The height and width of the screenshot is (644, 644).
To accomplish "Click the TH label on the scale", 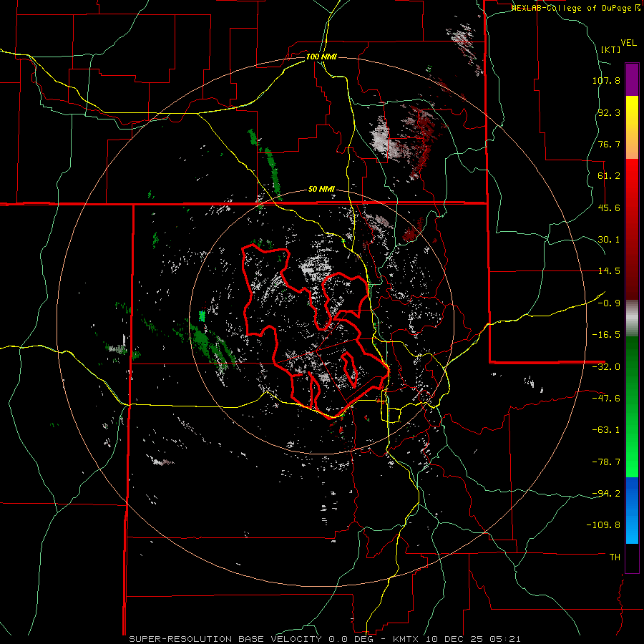I will [x=615, y=557].
